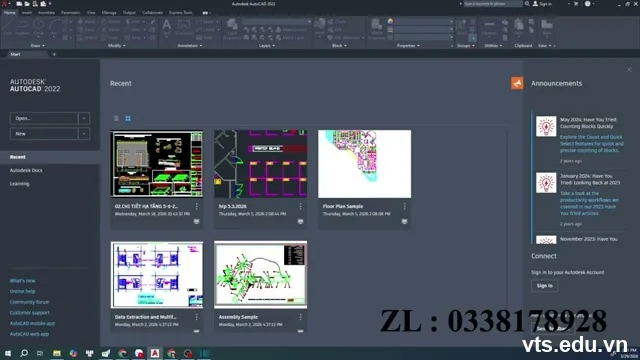The width and height of the screenshot is (640, 360).
Task: Click the keyword search input field
Action: point(492,4)
